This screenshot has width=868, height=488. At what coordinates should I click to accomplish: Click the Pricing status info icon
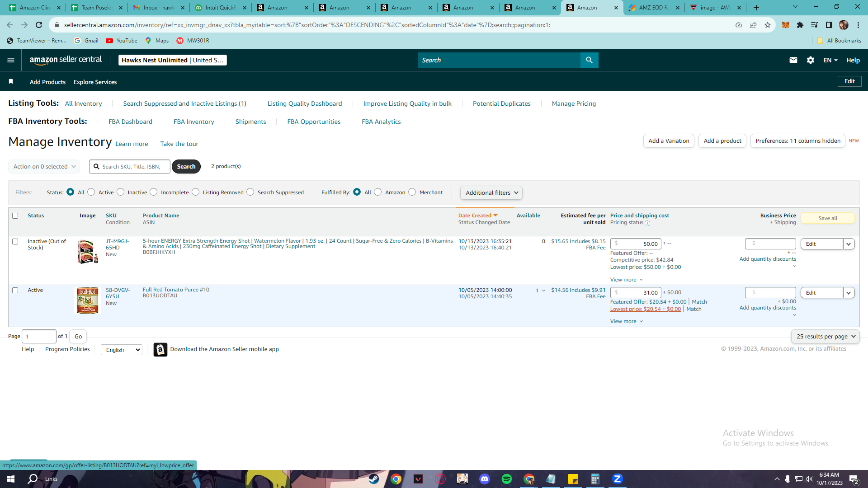[647, 223]
